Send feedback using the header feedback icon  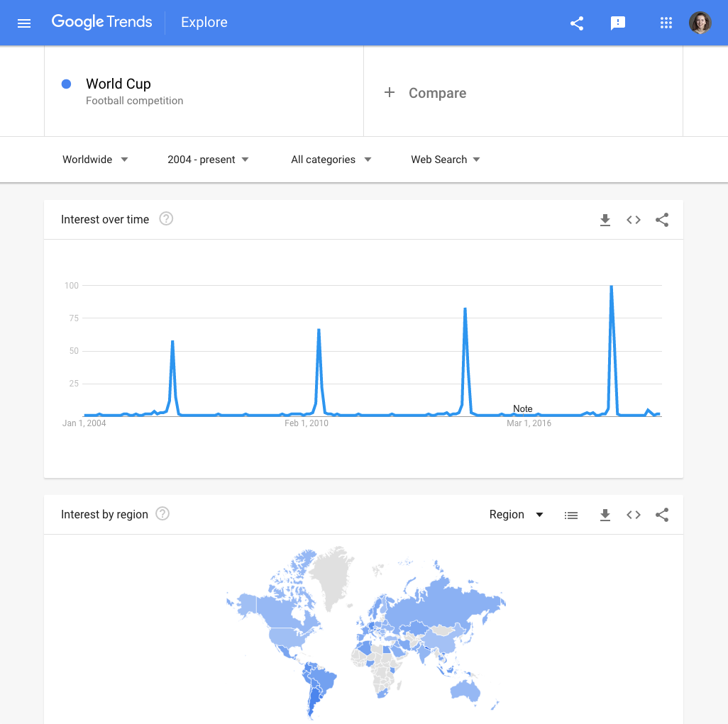point(618,23)
